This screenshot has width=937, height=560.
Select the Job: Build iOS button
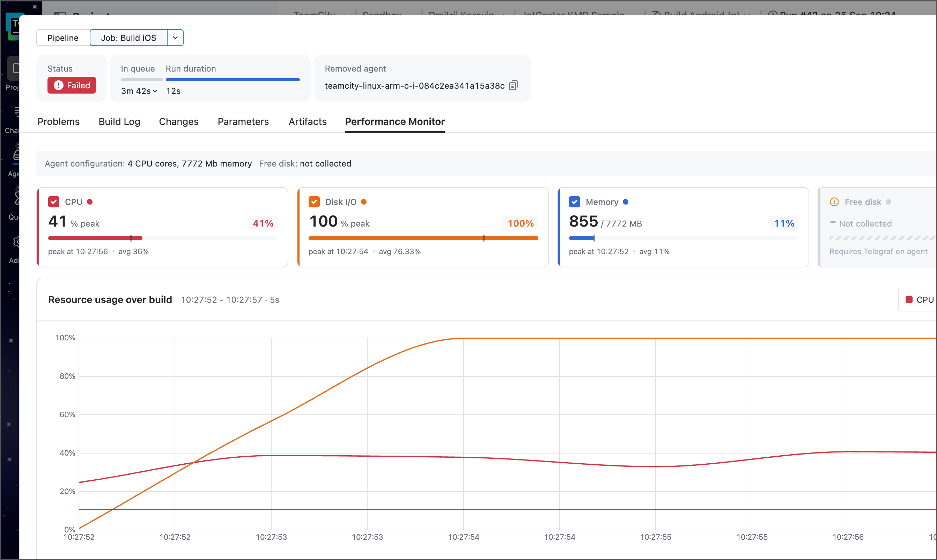[128, 38]
